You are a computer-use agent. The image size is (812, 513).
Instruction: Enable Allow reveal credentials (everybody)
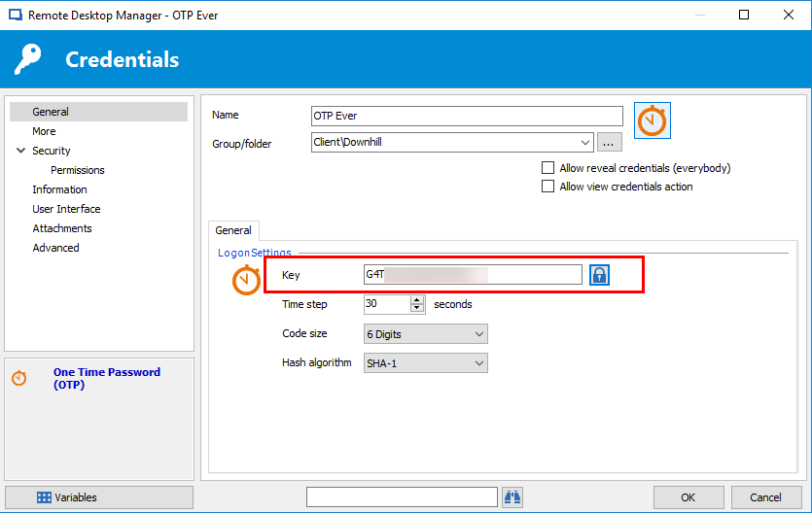pyautogui.click(x=547, y=167)
